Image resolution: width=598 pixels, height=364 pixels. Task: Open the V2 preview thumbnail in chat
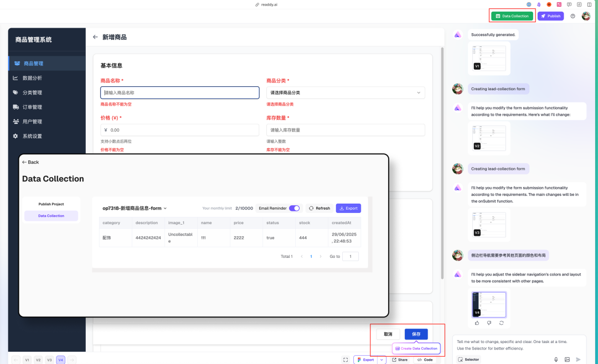pyautogui.click(x=489, y=138)
